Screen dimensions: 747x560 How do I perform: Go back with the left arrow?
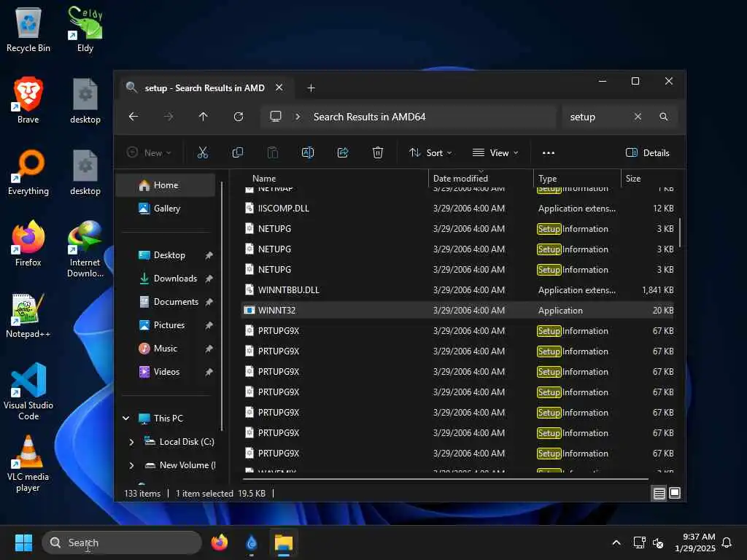[133, 117]
